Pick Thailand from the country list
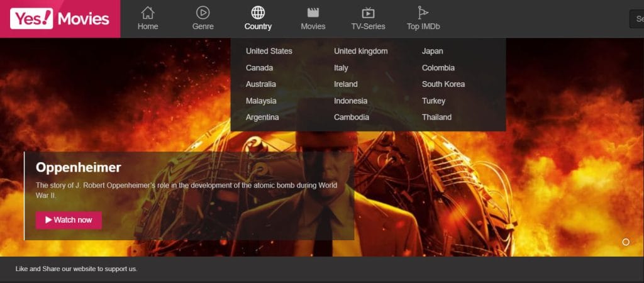The image size is (644, 283). point(436,117)
